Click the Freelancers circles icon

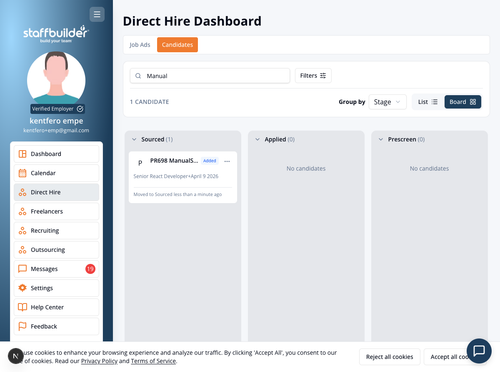pyautogui.click(x=22, y=211)
